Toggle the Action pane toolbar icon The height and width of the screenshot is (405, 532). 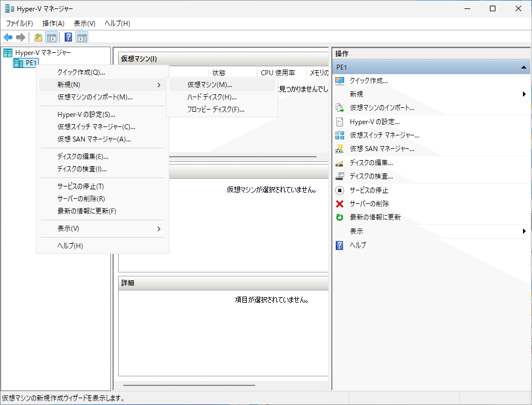point(82,37)
